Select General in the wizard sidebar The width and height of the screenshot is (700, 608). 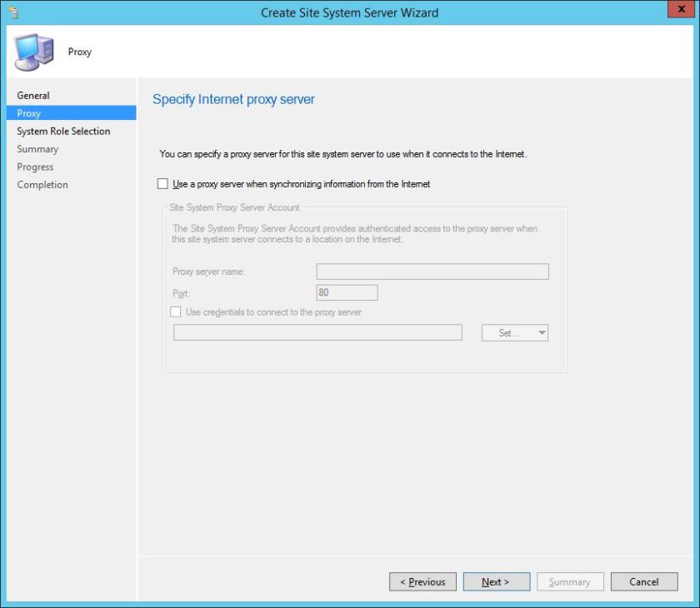click(33, 95)
